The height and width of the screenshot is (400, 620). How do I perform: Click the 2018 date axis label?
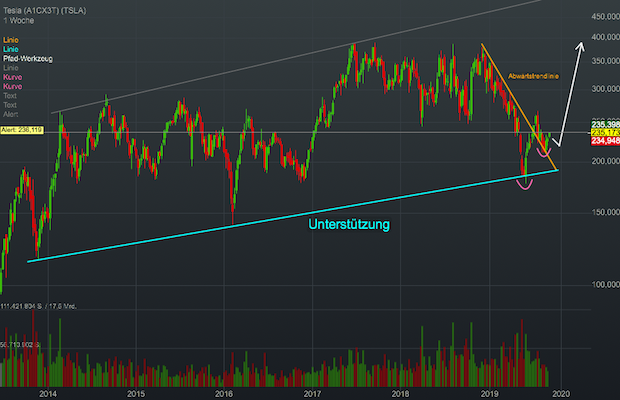(400, 394)
